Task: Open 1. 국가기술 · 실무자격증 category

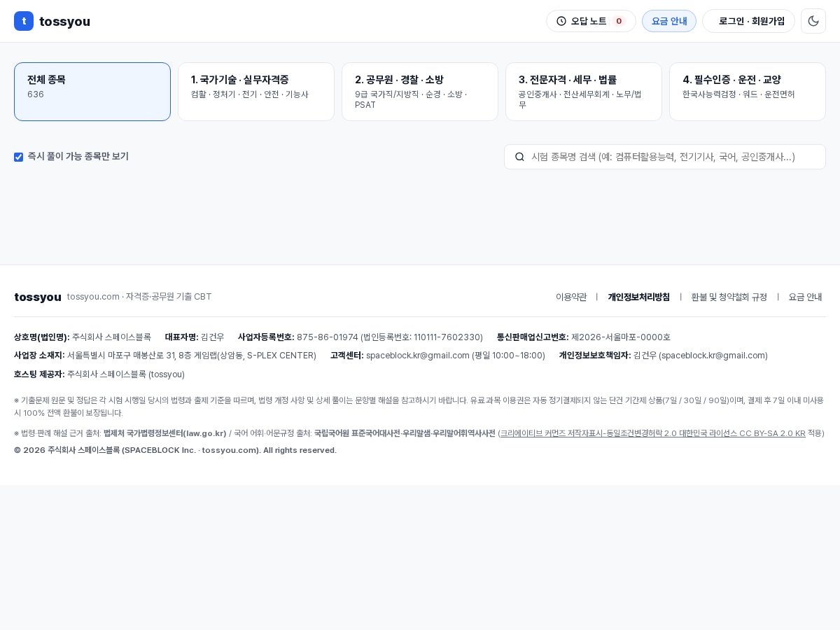Action: pos(256,92)
